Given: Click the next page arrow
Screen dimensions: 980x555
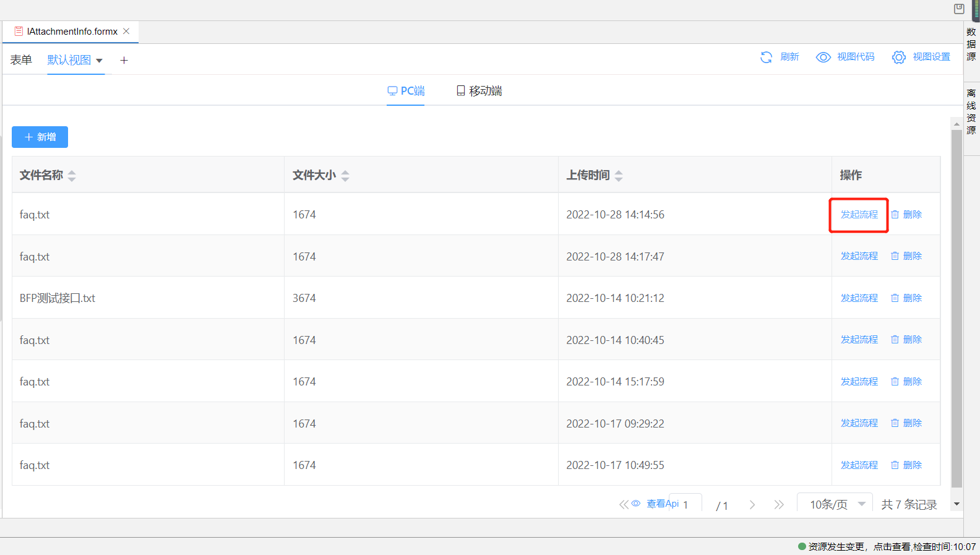Looking at the screenshot, I should pos(752,505).
